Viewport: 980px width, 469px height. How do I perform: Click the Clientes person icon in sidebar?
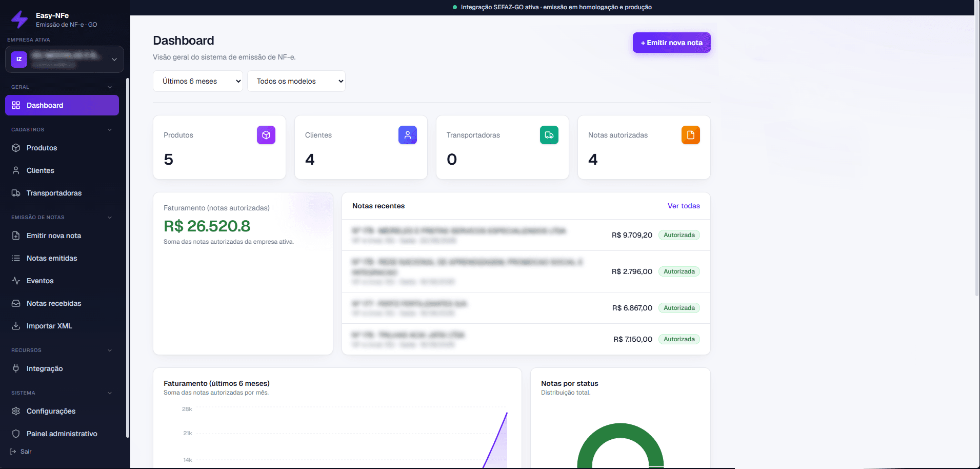click(x=16, y=170)
